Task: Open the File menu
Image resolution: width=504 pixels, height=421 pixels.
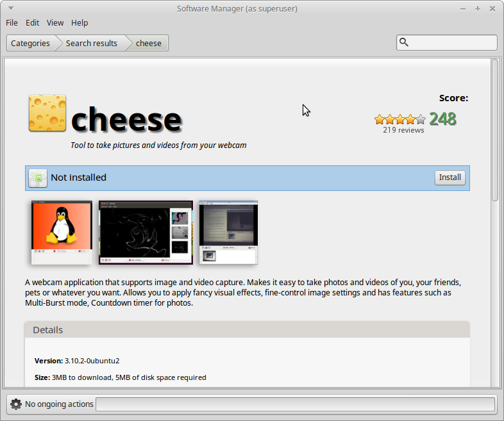Action: click(x=12, y=23)
